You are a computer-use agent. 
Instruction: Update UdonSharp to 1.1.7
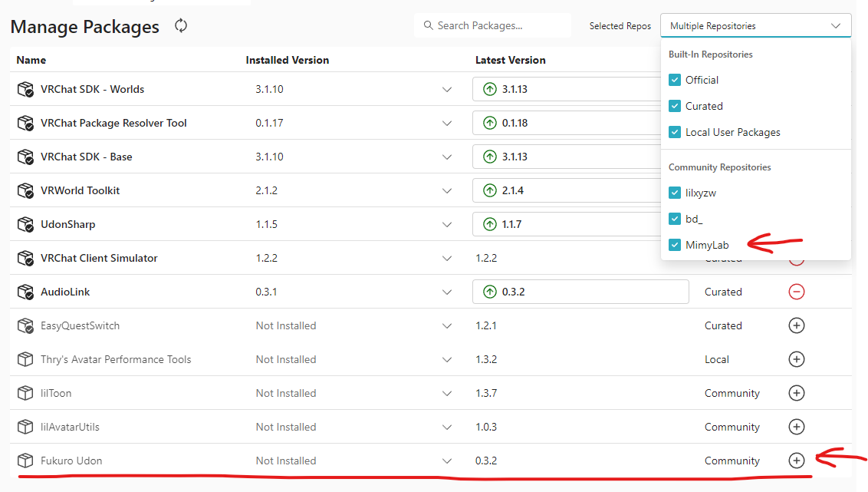click(x=567, y=224)
